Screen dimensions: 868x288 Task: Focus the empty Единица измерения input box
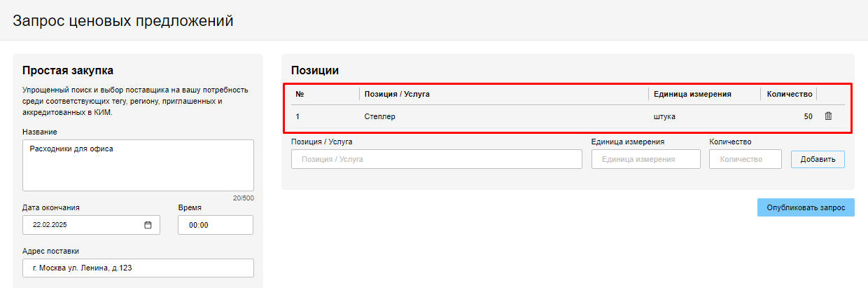click(x=645, y=159)
